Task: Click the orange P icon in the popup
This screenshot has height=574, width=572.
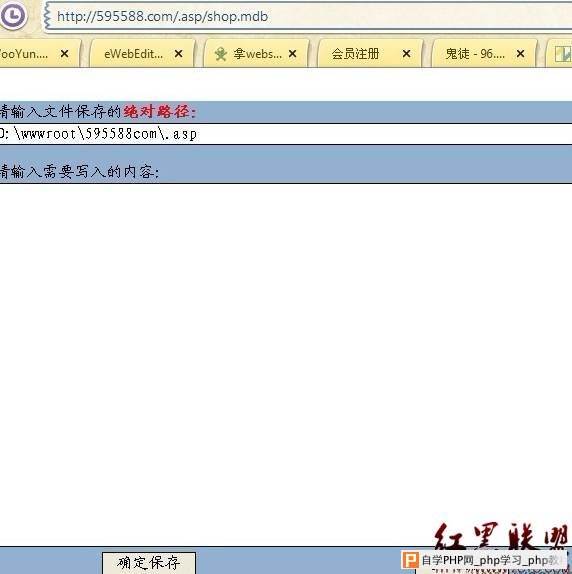Action: (x=410, y=560)
